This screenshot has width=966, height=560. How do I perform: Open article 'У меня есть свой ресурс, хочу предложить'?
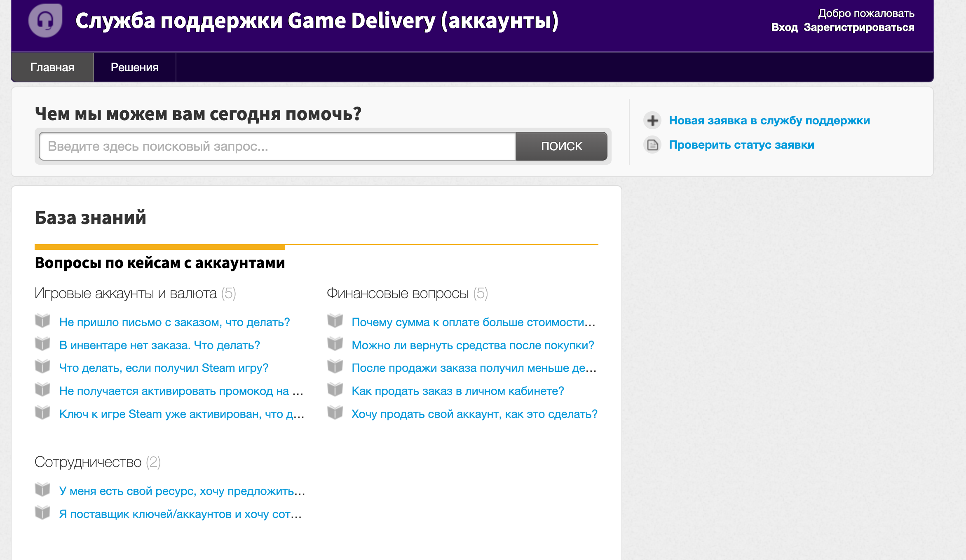pyautogui.click(x=182, y=491)
